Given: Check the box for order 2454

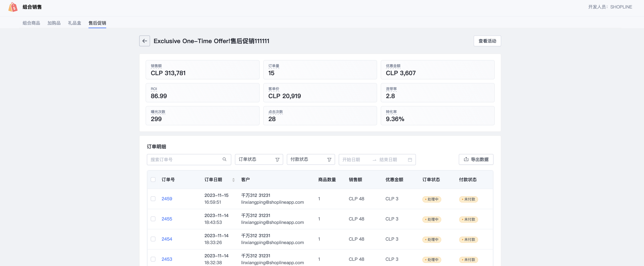Looking at the screenshot, I should pos(153,239).
